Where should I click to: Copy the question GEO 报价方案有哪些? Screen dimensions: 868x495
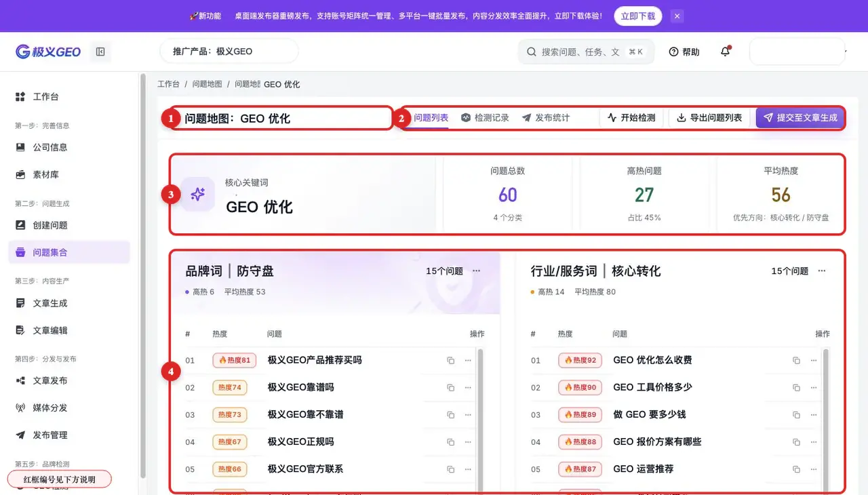tap(796, 441)
